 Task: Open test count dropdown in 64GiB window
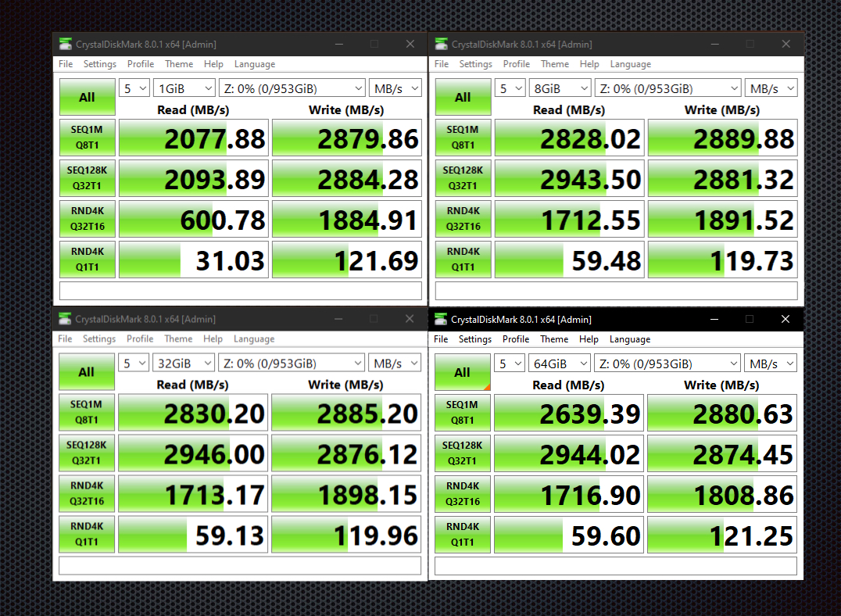pos(510,364)
